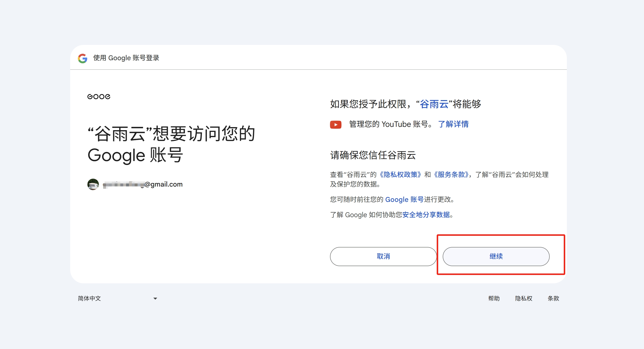
Task: Click the Google G logo in the header
Action: click(82, 58)
